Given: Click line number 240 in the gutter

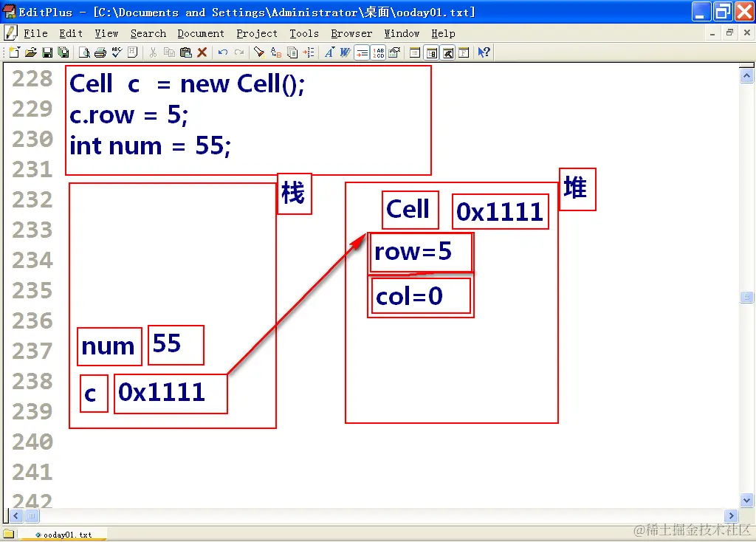Looking at the screenshot, I should click(32, 442).
